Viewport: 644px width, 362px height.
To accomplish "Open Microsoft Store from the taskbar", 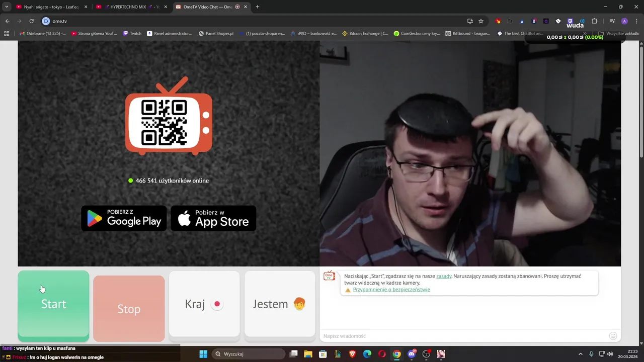I will pos(323,354).
